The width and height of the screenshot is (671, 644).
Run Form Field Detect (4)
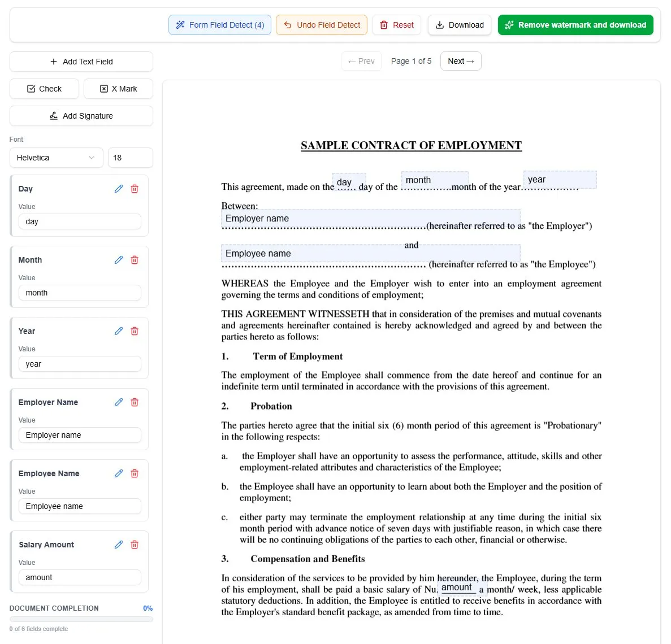[220, 25]
